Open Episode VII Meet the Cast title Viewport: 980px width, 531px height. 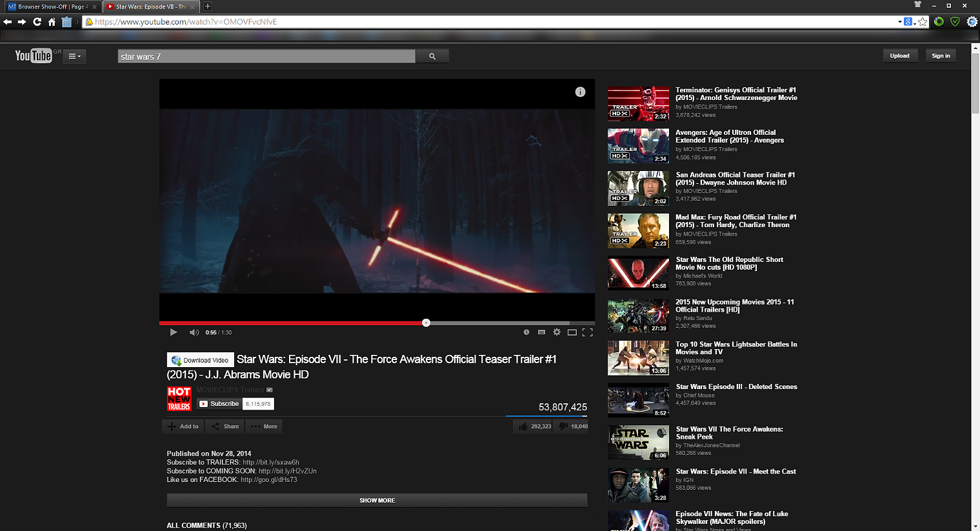tap(736, 472)
